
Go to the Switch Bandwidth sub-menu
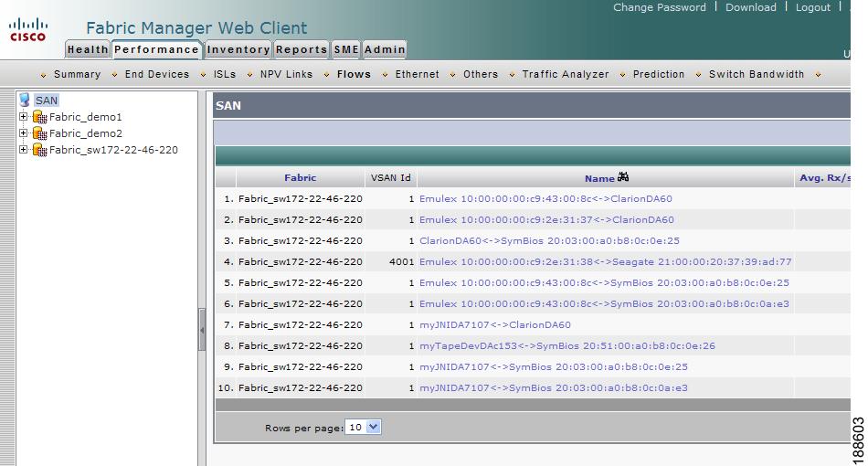(757, 74)
